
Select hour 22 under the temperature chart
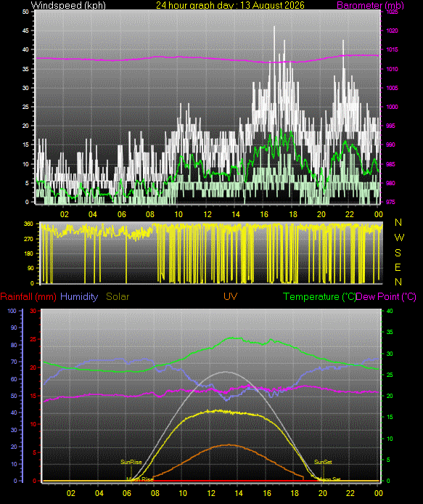point(350,493)
